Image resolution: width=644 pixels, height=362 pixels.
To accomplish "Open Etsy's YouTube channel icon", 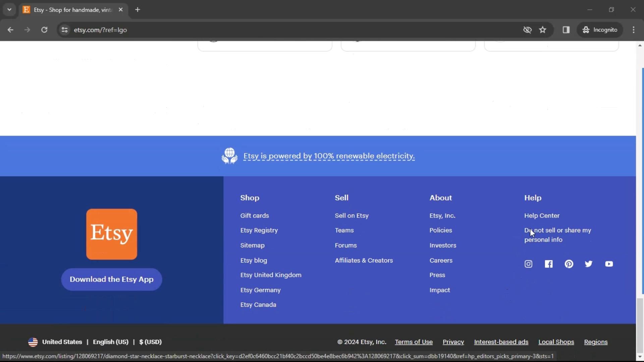I will (609, 264).
